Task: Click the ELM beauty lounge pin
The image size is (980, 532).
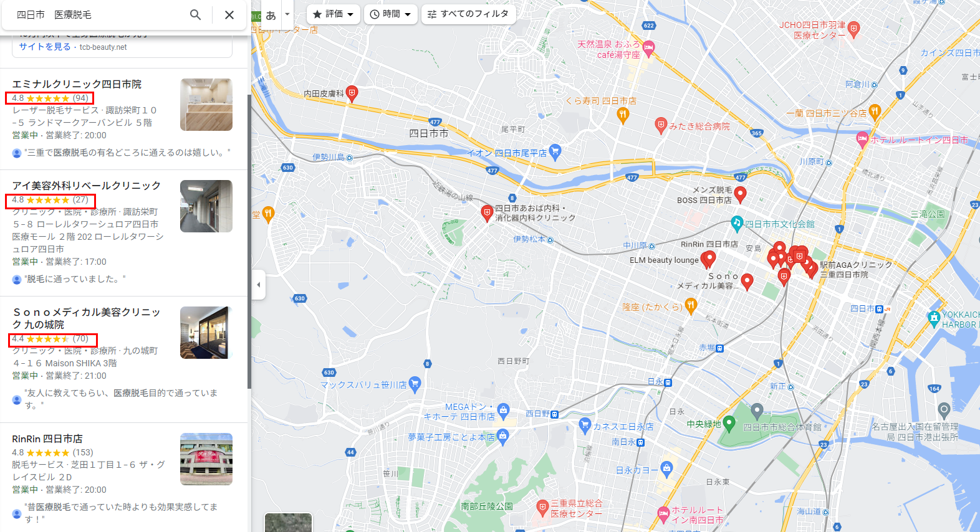Action: click(708, 259)
